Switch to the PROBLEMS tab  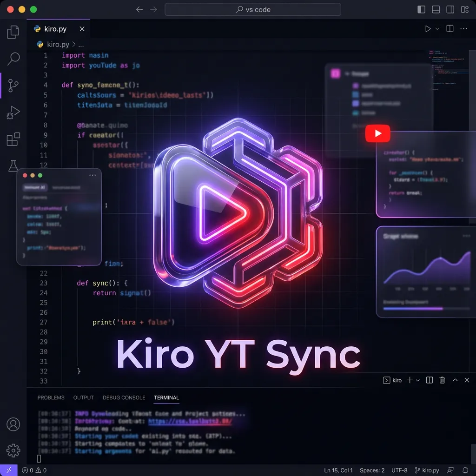(x=51, y=398)
